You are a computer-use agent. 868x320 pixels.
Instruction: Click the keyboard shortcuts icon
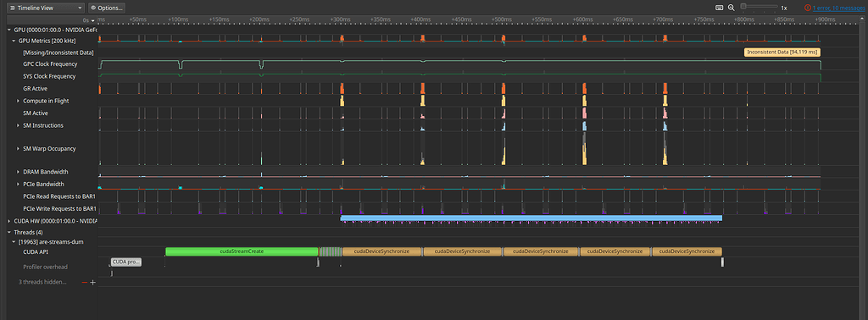(x=719, y=8)
